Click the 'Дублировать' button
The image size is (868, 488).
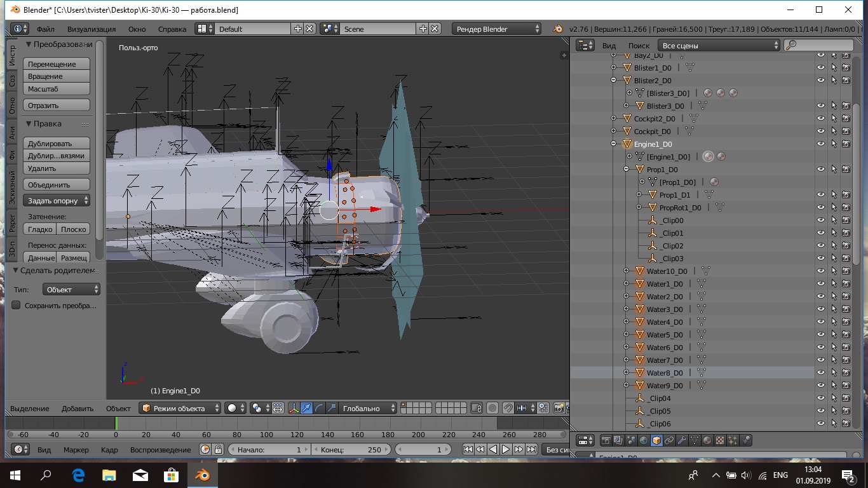pyautogui.click(x=57, y=144)
